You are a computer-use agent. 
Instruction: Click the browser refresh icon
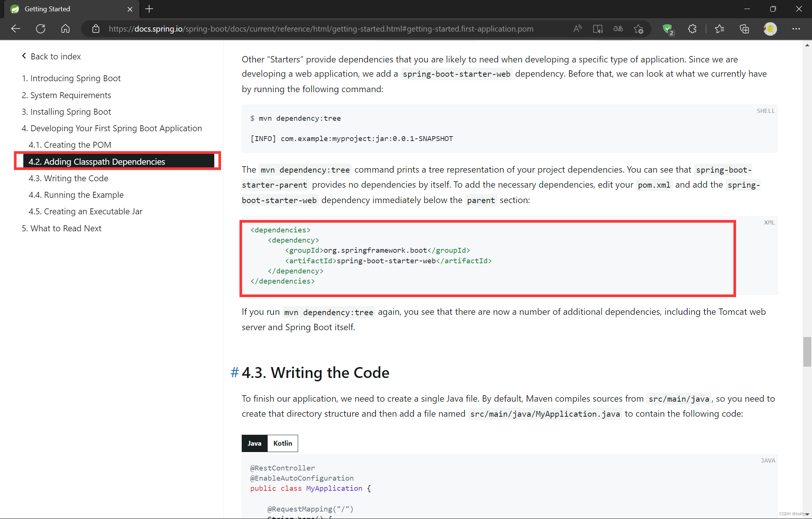(40, 29)
